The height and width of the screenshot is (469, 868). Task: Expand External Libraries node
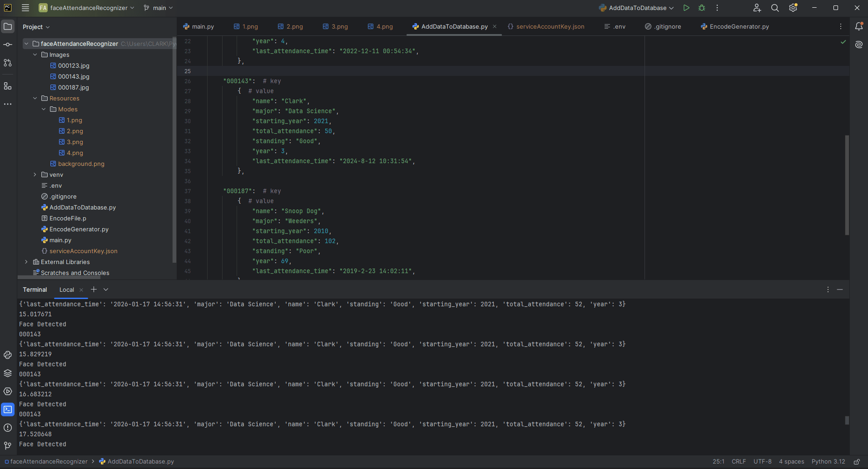click(x=26, y=262)
